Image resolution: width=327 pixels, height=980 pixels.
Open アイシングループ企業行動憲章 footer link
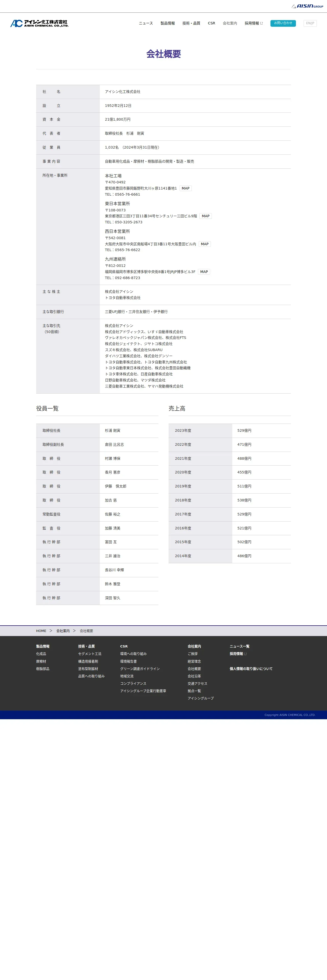tap(143, 691)
